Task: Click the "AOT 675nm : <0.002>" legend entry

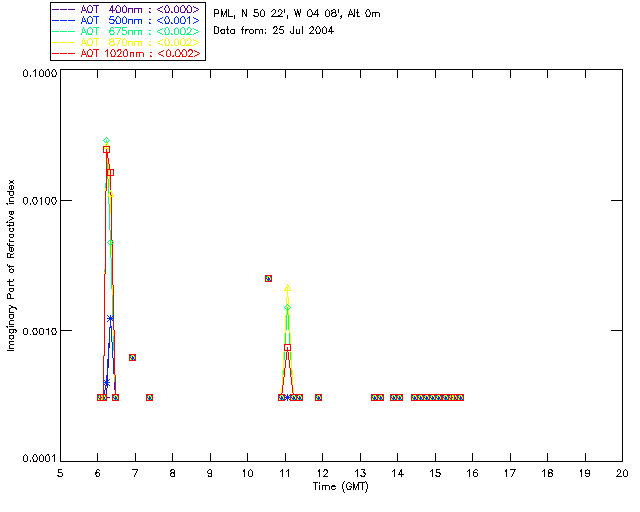Action: pos(128,31)
